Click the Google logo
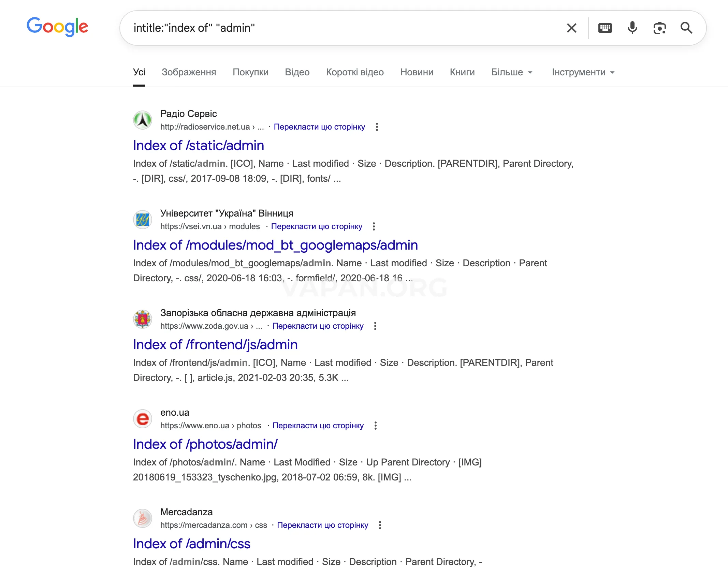Screen dimensions: 728x579 click(57, 27)
